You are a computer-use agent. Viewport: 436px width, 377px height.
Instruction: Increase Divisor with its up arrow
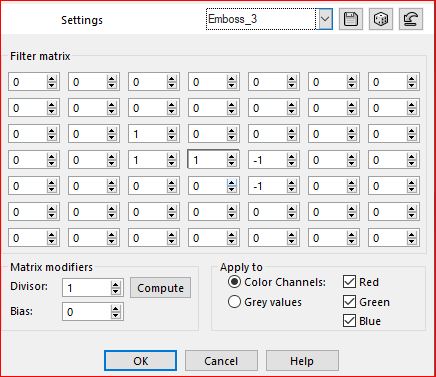pos(115,284)
